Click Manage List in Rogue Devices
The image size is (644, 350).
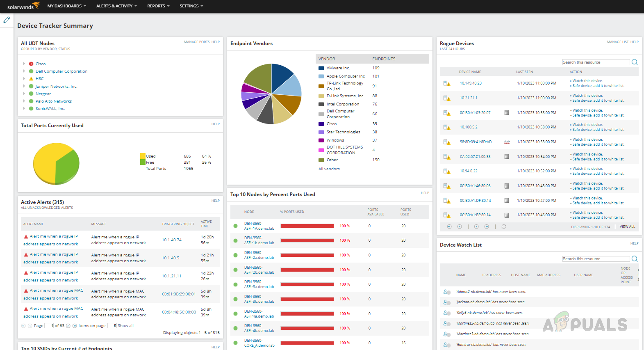tap(618, 42)
